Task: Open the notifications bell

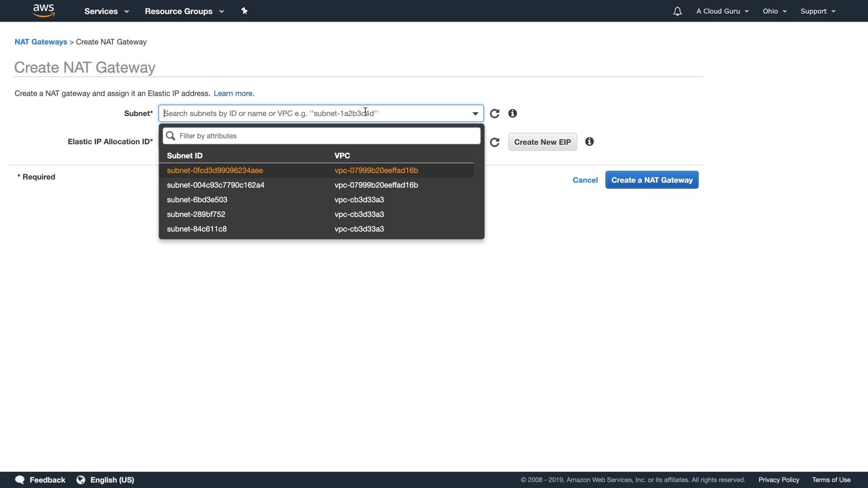Action: [677, 11]
